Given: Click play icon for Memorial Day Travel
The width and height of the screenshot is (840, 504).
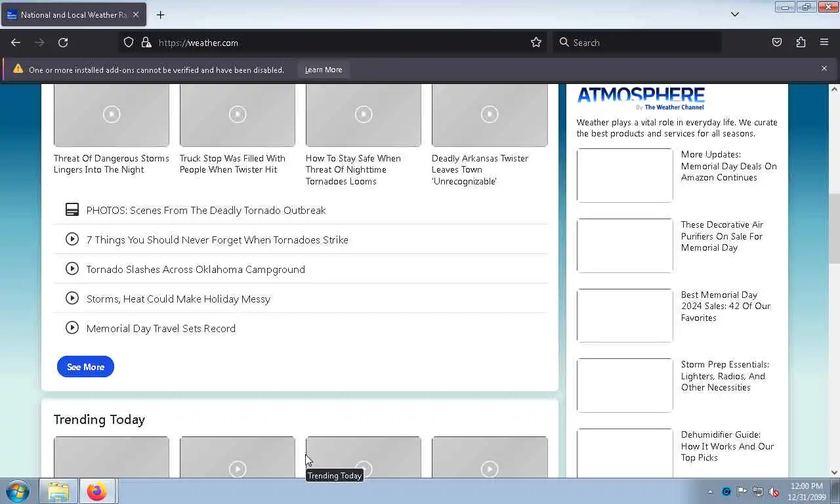Looking at the screenshot, I should tap(72, 328).
